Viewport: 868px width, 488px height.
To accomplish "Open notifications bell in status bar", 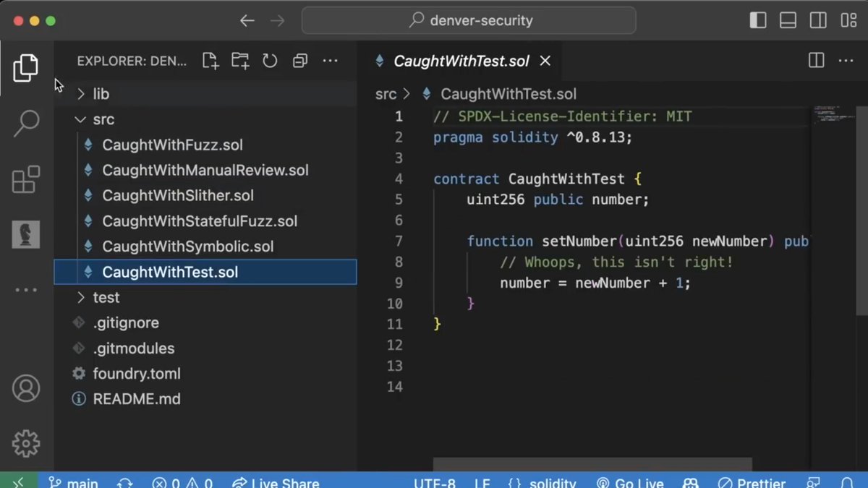I will point(846,482).
